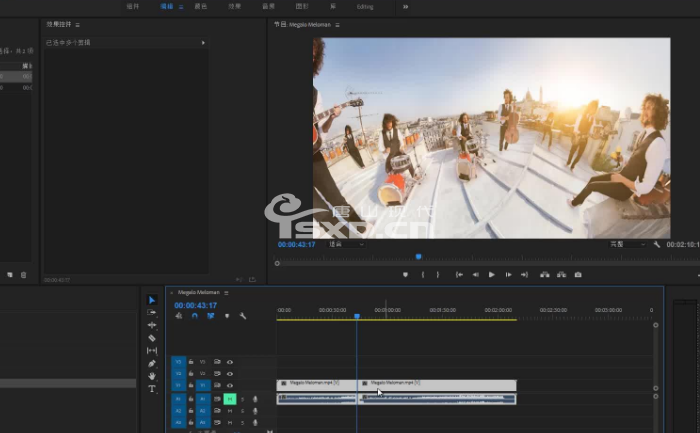Add marker in timeline header
700x433 pixels.
[227, 316]
